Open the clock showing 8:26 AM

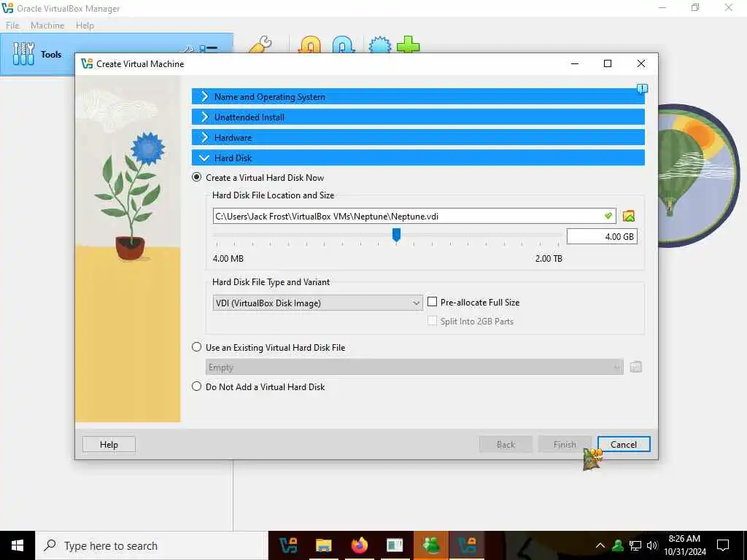[684, 545]
